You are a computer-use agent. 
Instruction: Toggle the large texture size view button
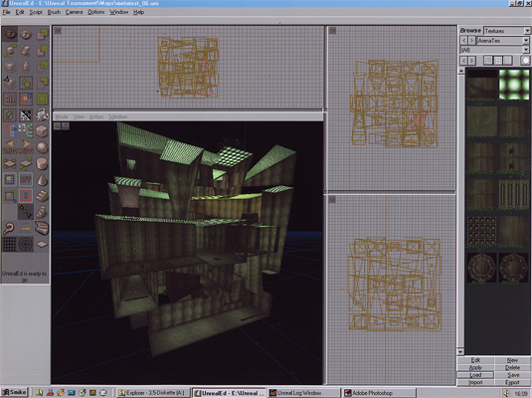(507, 61)
